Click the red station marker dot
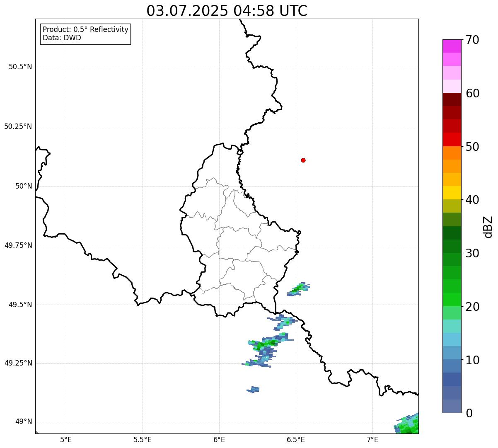Image resolution: width=498 pixels, height=448 pixels. (303, 160)
